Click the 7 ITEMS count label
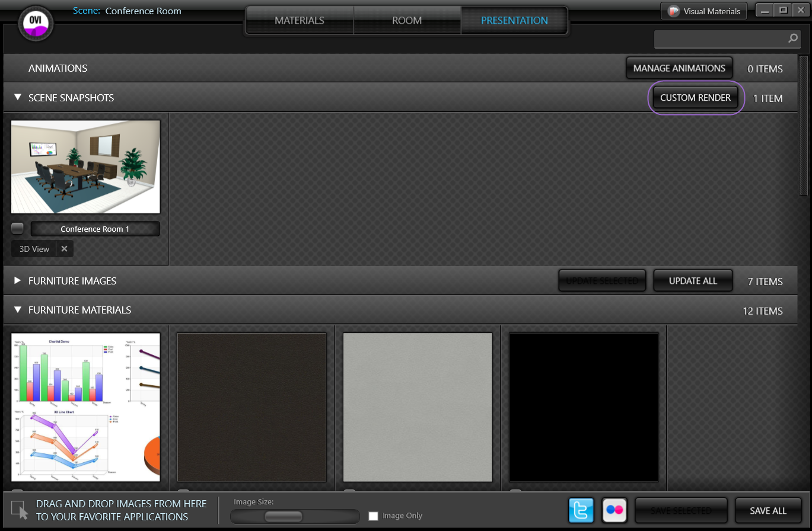Viewport: 812px width, 531px height. [x=765, y=282]
